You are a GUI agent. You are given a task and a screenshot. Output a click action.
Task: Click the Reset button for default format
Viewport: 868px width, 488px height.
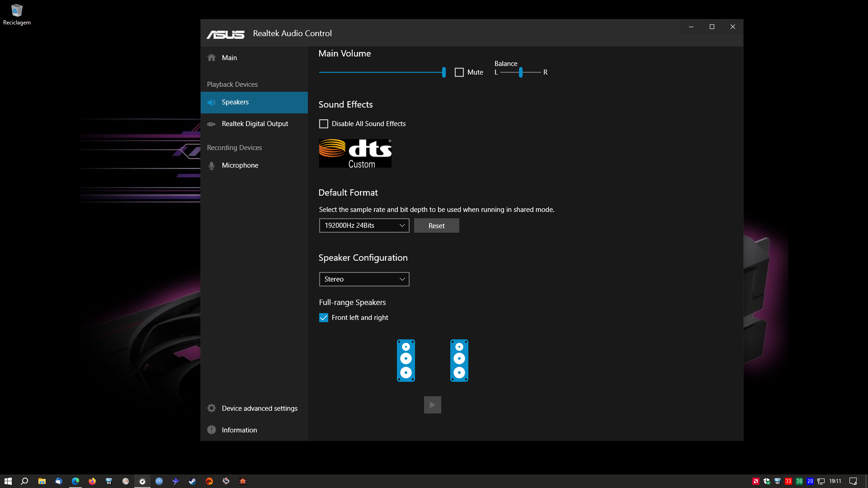(x=436, y=225)
